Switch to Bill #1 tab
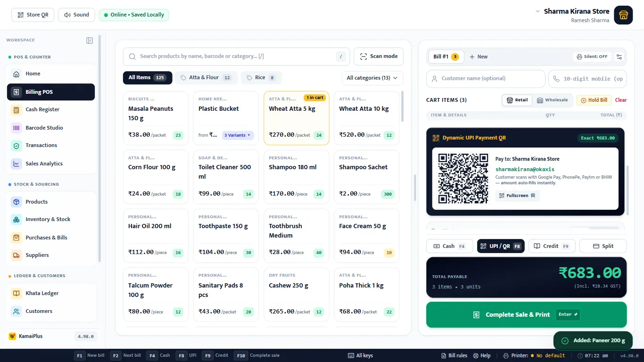 [x=446, y=57]
